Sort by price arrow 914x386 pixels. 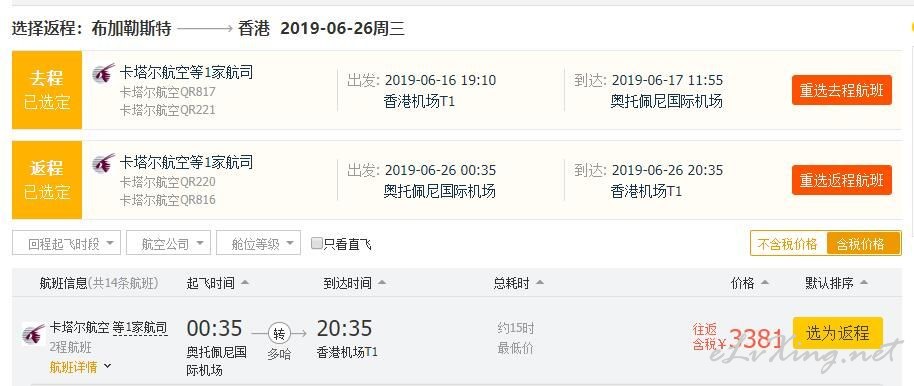[764, 283]
